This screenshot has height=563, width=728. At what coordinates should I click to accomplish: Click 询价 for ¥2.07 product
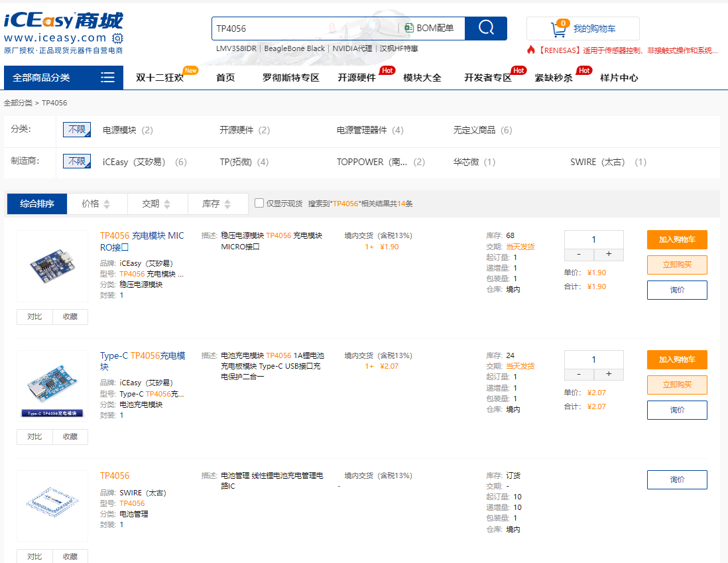677,410
